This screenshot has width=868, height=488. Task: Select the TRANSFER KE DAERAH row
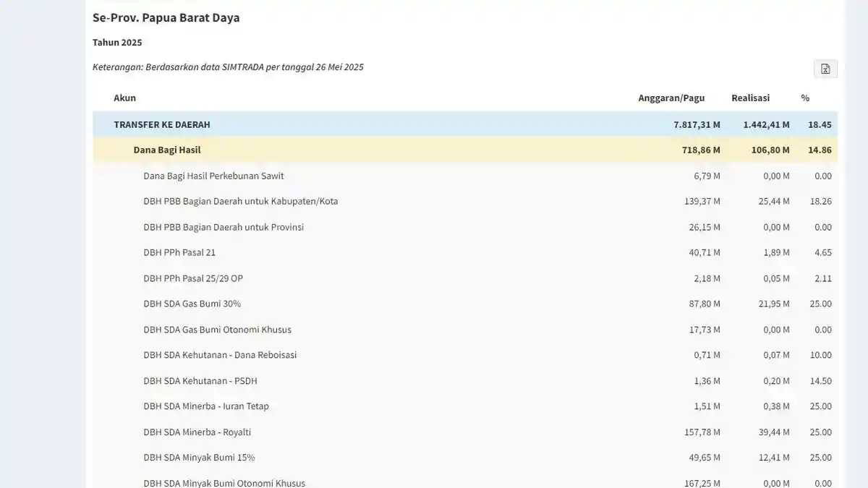click(465, 124)
